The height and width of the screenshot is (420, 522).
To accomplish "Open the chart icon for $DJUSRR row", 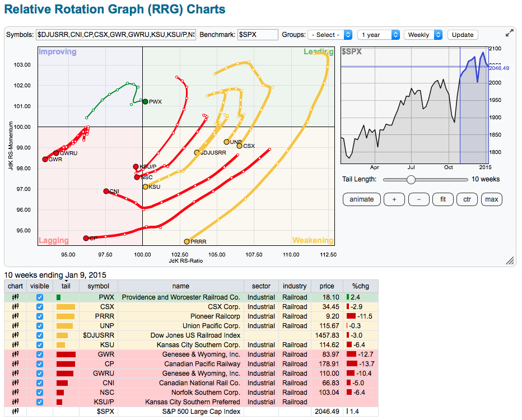I will pos(15,335).
